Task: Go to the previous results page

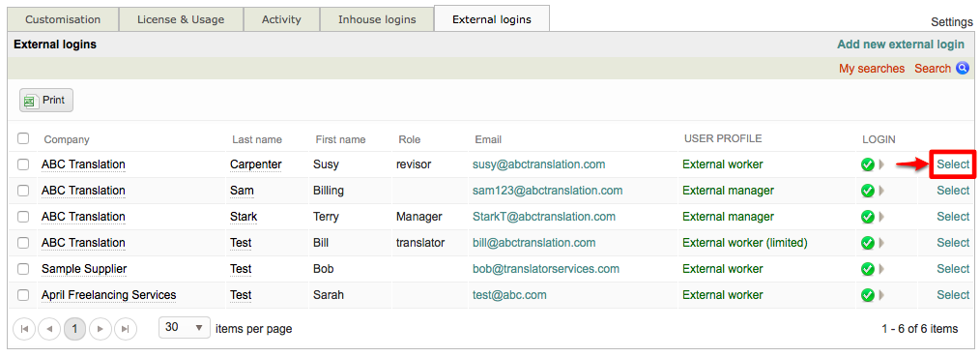Action: tap(49, 328)
